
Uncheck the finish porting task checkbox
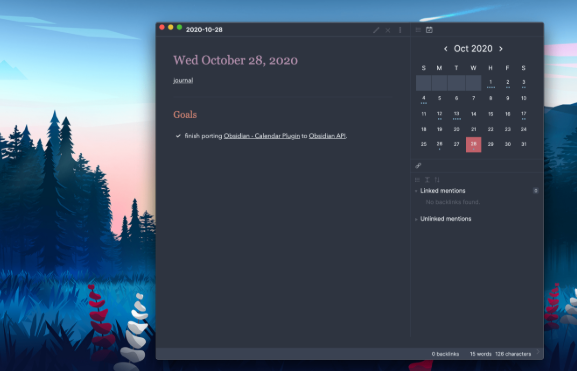[178, 136]
